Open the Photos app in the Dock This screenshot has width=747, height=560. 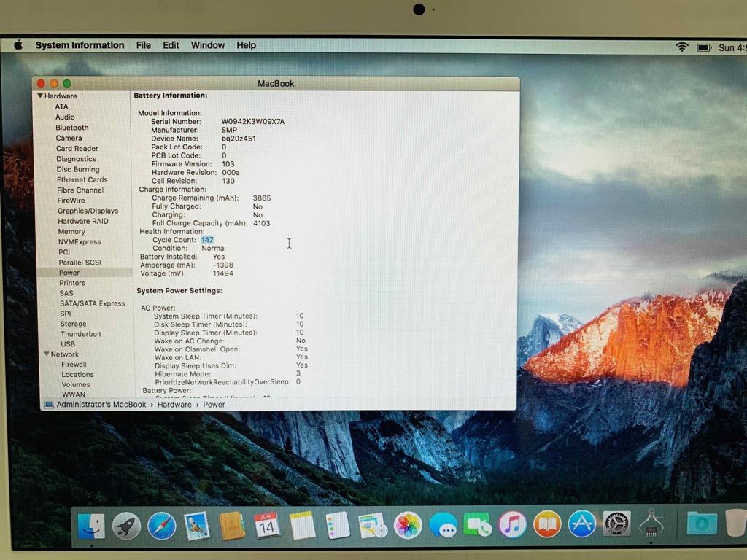[x=406, y=525]
